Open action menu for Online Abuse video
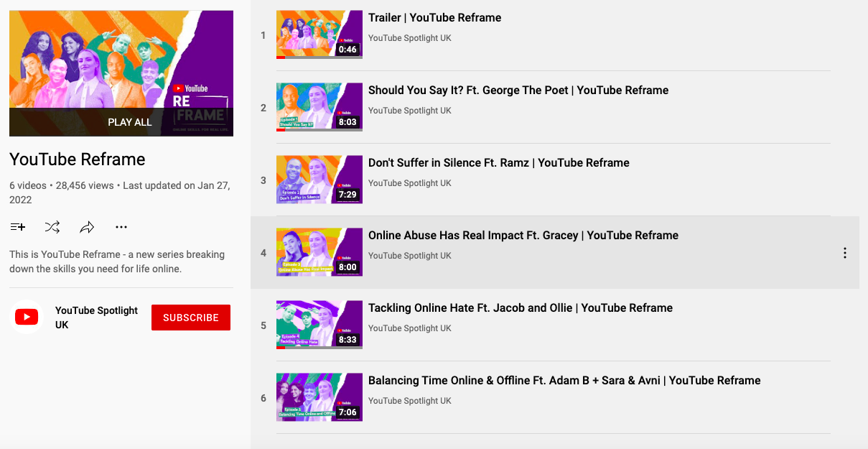This screenshot has height=449, width=868. click(845, 253)
